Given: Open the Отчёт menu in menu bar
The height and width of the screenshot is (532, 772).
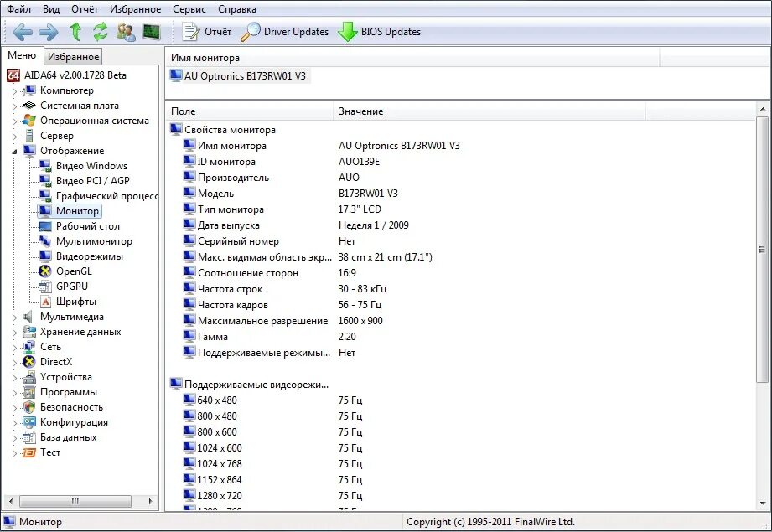Looking at the screenshot, I should click(x=85, y=9).
